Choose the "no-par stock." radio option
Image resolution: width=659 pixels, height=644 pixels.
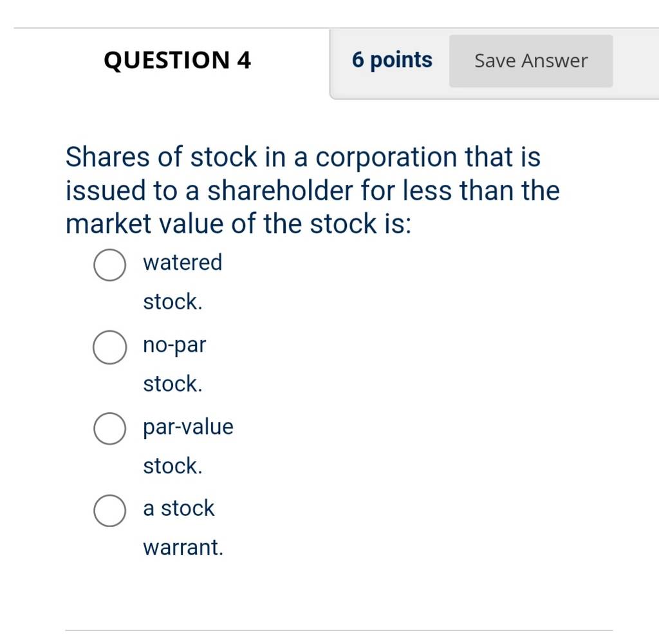109,347
